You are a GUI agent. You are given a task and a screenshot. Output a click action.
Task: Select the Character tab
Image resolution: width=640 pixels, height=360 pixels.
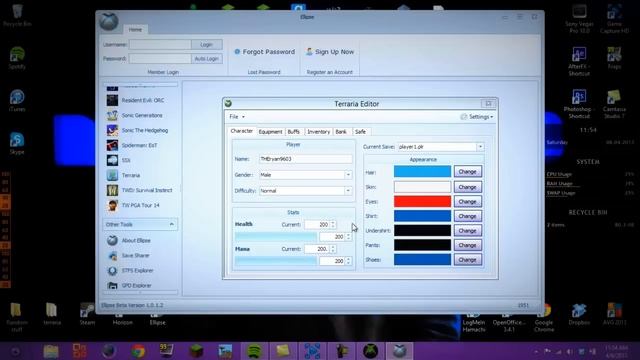coord(242,131)
